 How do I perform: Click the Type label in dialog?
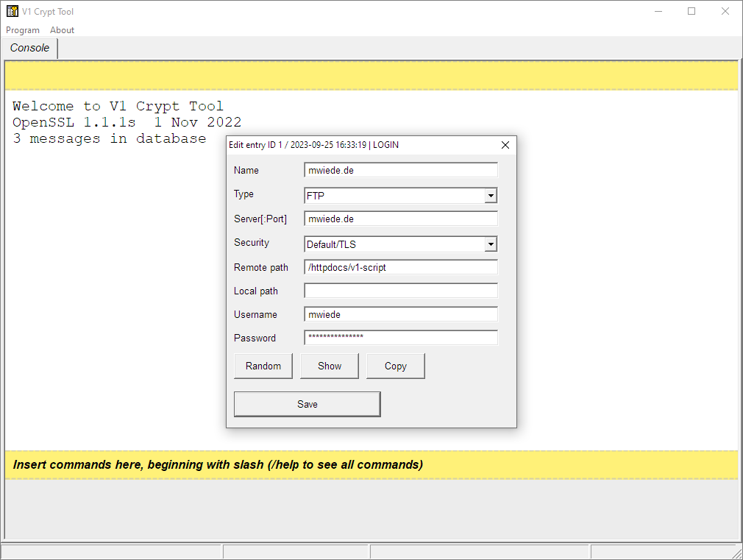(x=243, y=194)
